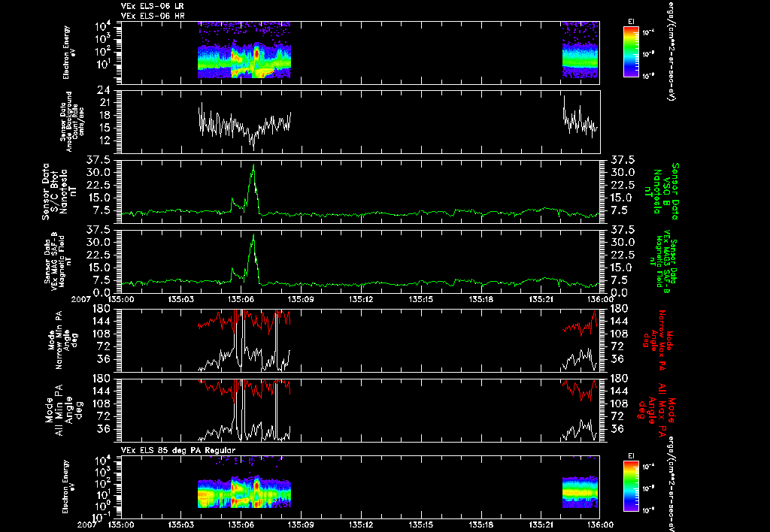Click the 135:12 tick label on the middle time axis
This screenshot has height=532, width=770.
coord(361,299)
